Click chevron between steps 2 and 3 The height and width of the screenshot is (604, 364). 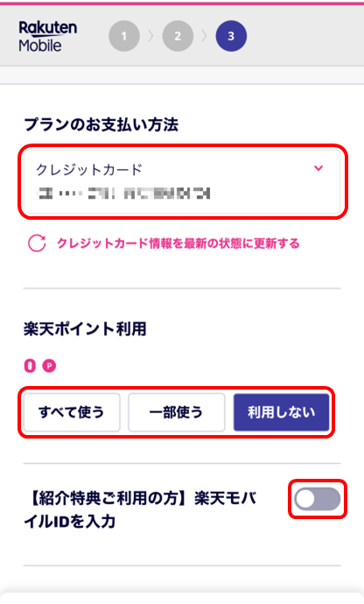tap(205, 36)
